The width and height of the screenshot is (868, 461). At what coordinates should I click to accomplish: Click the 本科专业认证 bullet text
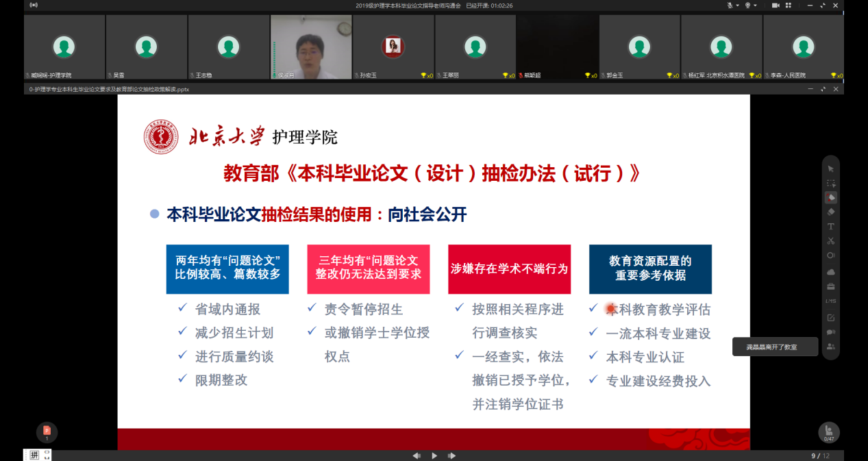pos(645,357)
